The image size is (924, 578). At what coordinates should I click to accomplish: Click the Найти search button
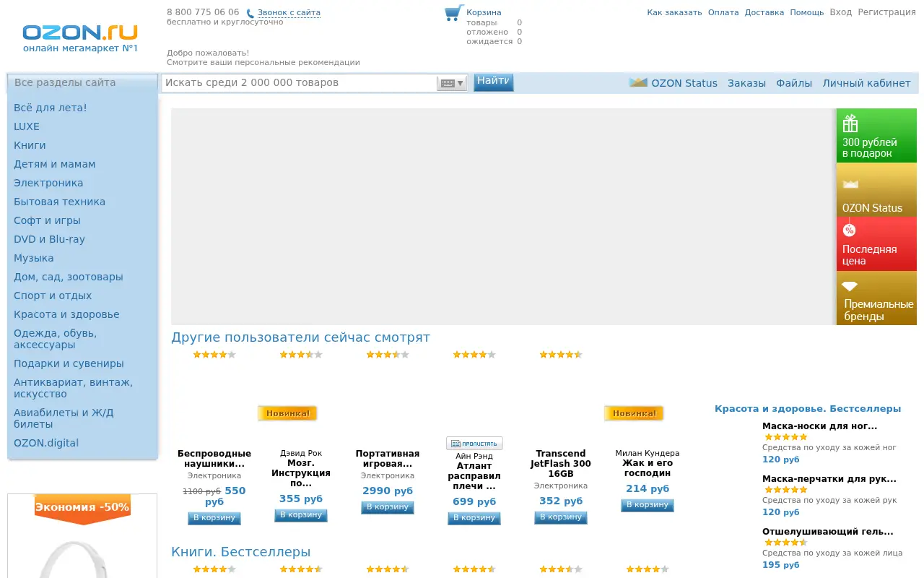(x=494, y=82)
